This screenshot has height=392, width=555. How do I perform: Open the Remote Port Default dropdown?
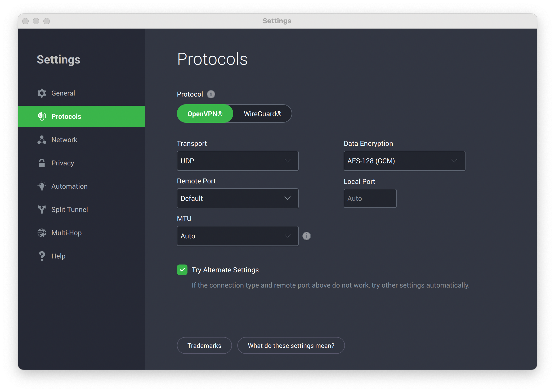[238, 198]
